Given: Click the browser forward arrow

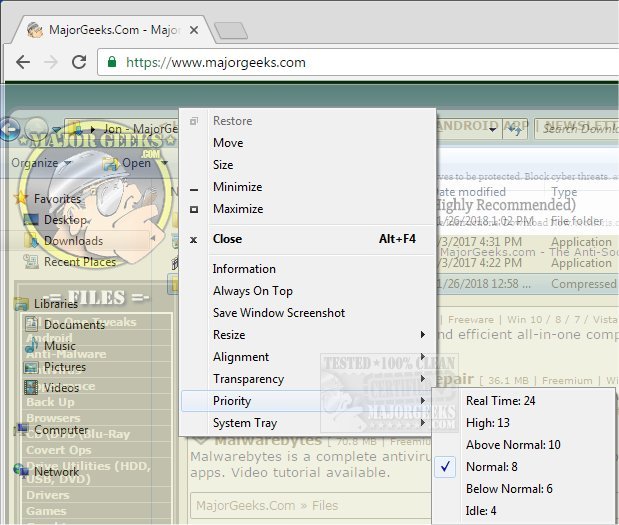Looking at the screenshot, I should click(51, 62).
